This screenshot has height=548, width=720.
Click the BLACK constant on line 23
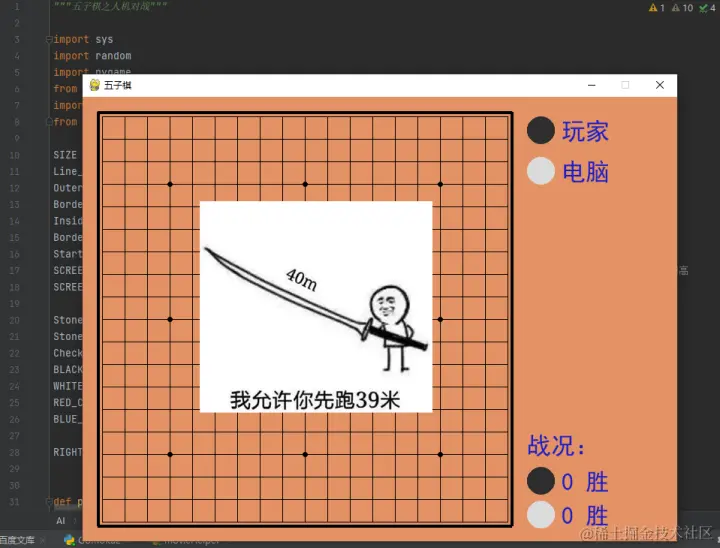(68, 369)
